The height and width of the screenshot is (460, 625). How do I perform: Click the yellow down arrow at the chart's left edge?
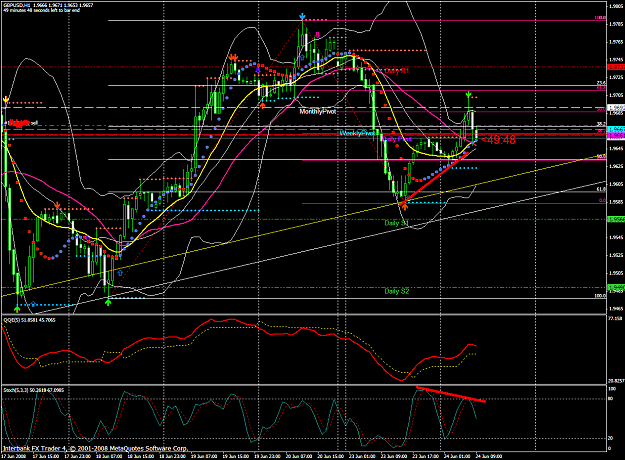6,99
